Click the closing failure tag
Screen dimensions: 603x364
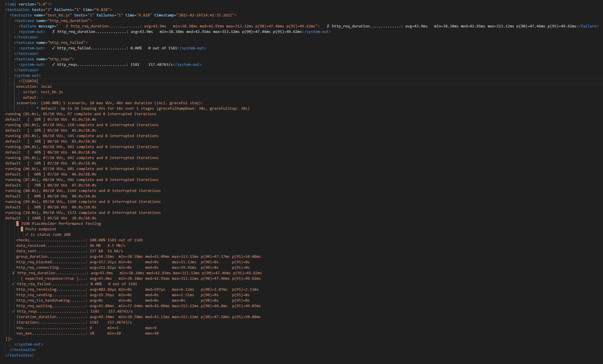click(x=587, y=26)
